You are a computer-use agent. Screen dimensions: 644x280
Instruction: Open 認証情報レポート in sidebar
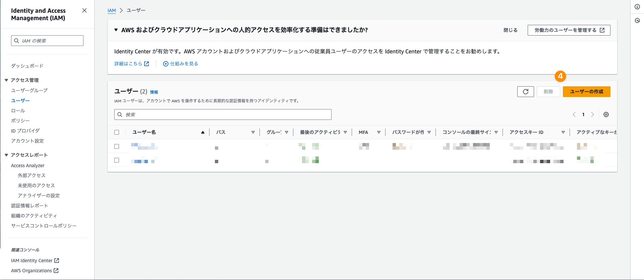point(30,205)
